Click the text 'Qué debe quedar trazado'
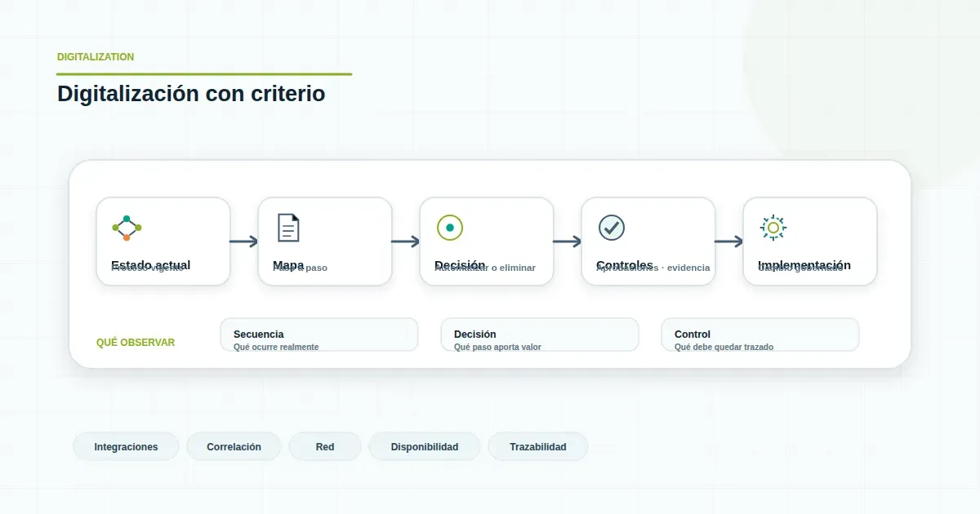 [x=724, y=347]
